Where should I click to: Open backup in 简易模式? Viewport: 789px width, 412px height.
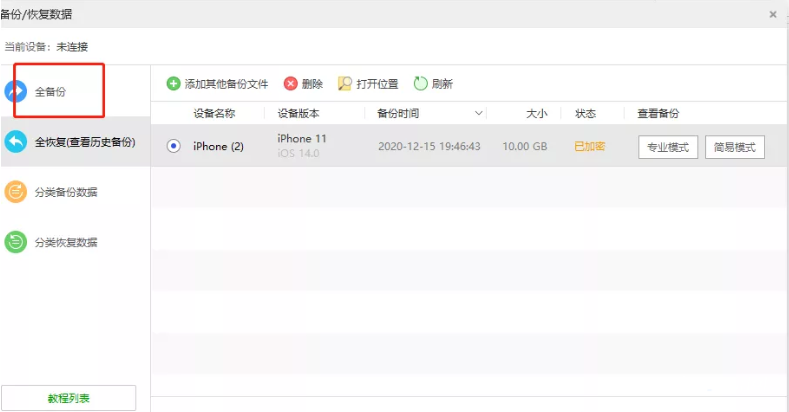(x=735, y=147)
